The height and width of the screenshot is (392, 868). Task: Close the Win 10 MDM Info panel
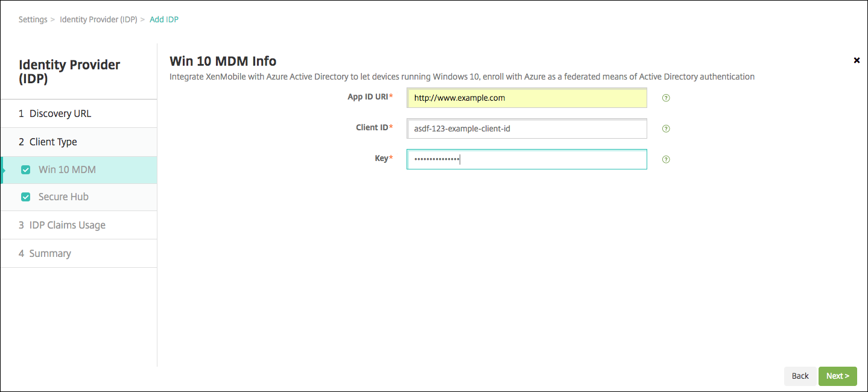[857, 60]
